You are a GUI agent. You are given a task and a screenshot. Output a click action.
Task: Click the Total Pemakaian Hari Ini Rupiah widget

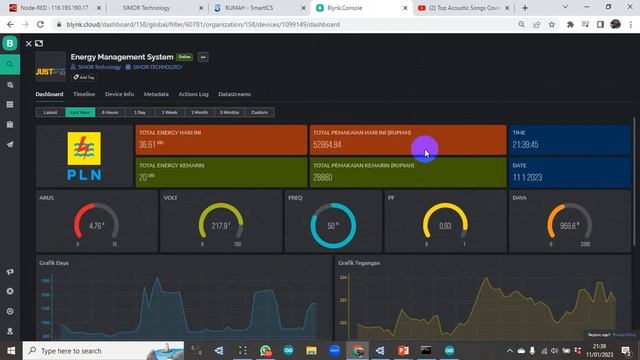click(408, 140)
